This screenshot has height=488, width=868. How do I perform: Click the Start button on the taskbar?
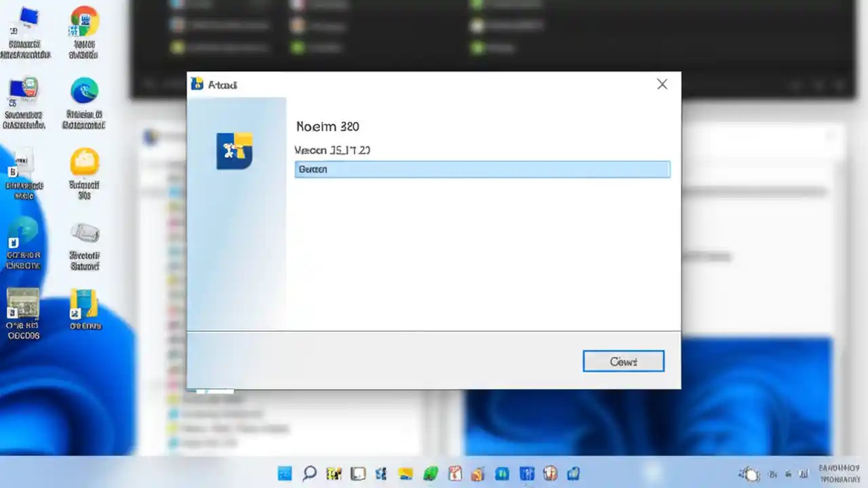[284, 473]
